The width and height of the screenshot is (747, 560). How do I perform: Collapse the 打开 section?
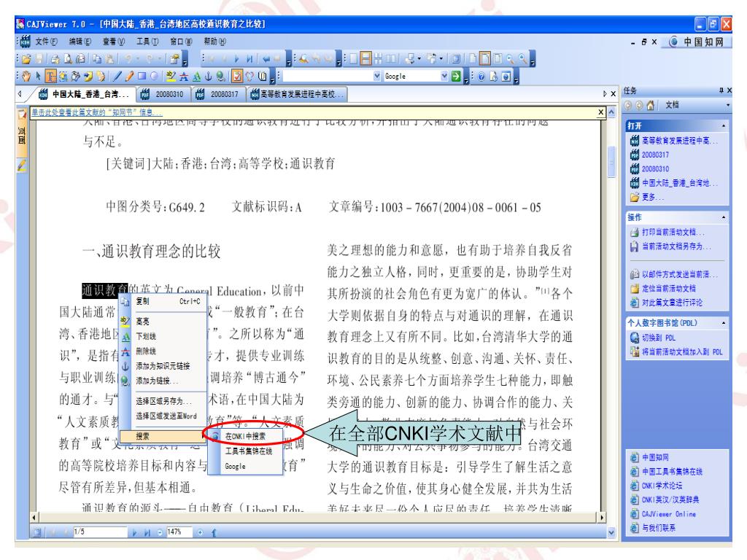[724, 125]
